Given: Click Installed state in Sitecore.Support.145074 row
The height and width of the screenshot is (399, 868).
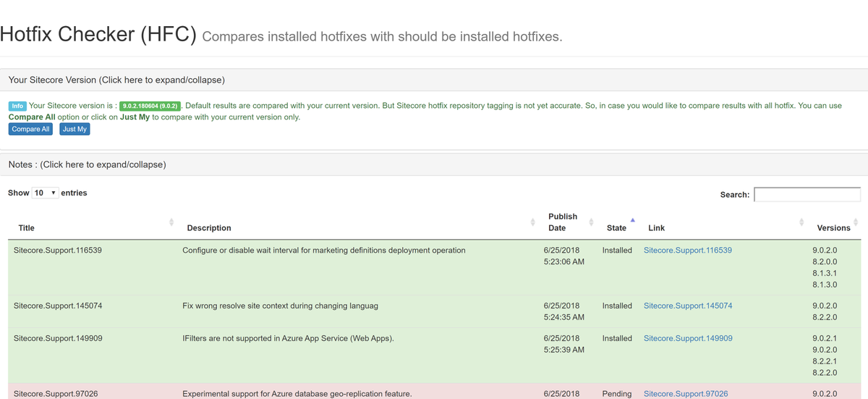Looking at the screenshot, I should [617, 306].
